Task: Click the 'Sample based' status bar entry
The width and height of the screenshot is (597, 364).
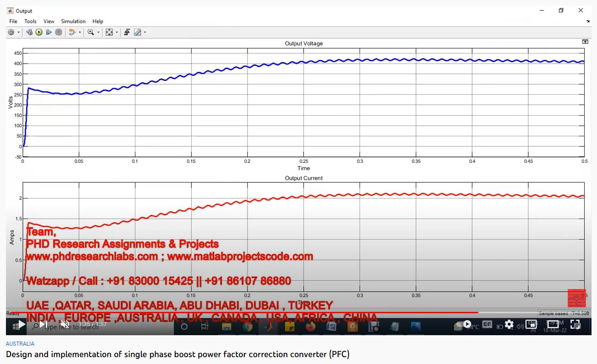Action: [x=553, y=313]
